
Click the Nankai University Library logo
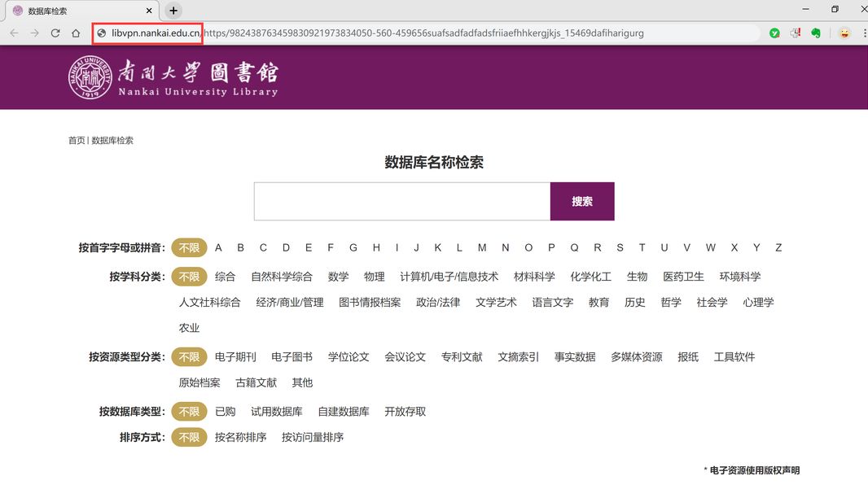tap(173, 77)
